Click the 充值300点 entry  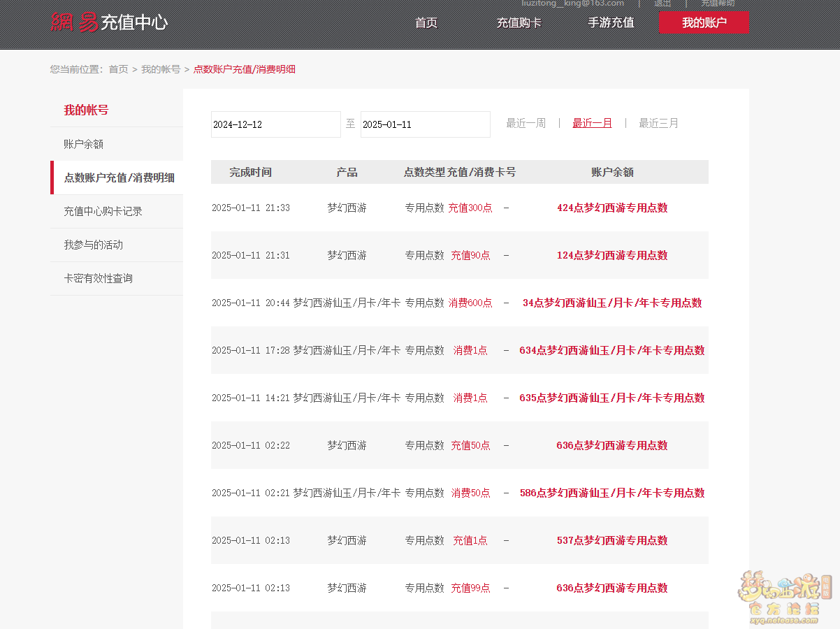(470, 208)
